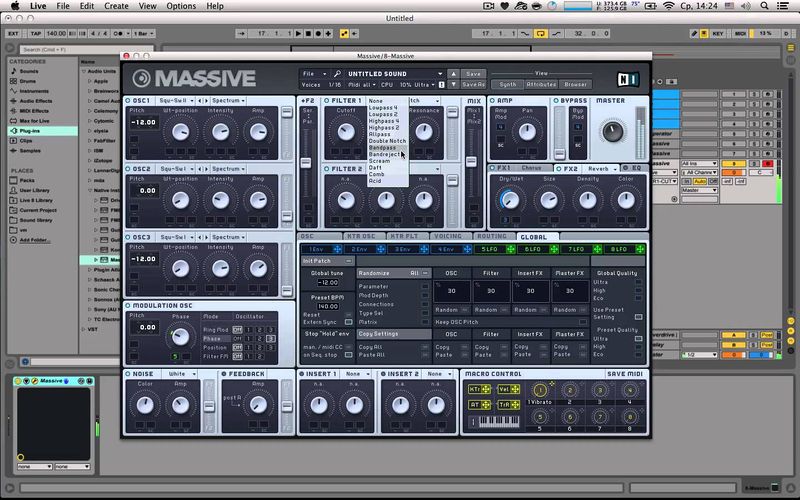Toggle Filter 2 power button
The height and width of the screenshot is (500, 800).
click(x=327, y=169)
